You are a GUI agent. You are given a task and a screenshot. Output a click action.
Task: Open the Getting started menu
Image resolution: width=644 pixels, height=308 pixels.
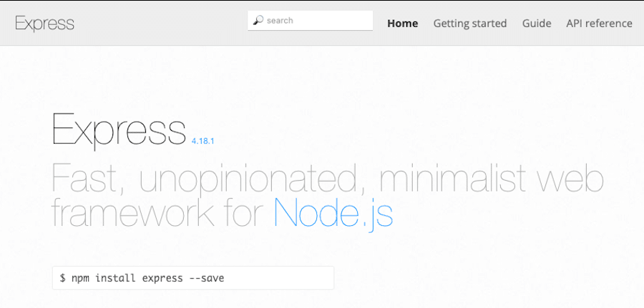click(x=470, y=24)
